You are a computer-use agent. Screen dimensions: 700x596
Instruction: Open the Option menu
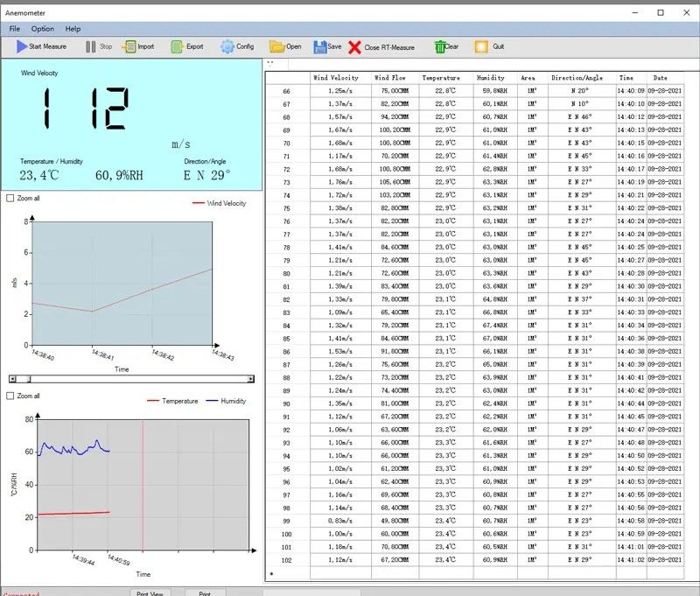42,29
